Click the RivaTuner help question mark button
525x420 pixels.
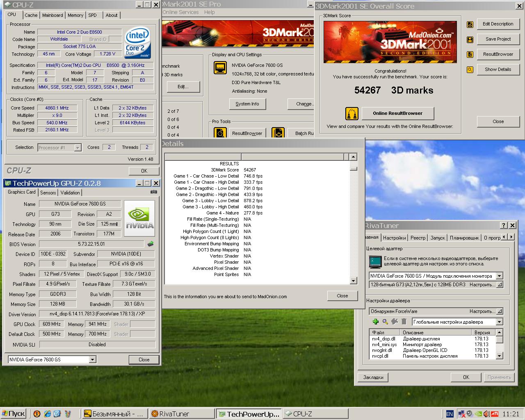[504, 225]
